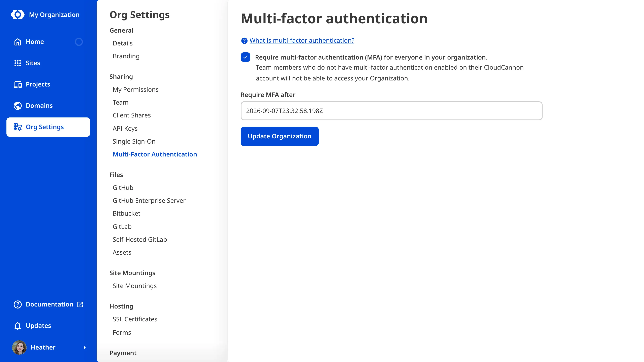Open Branding settings
The image size is (644, 362).
pos(126,56)
